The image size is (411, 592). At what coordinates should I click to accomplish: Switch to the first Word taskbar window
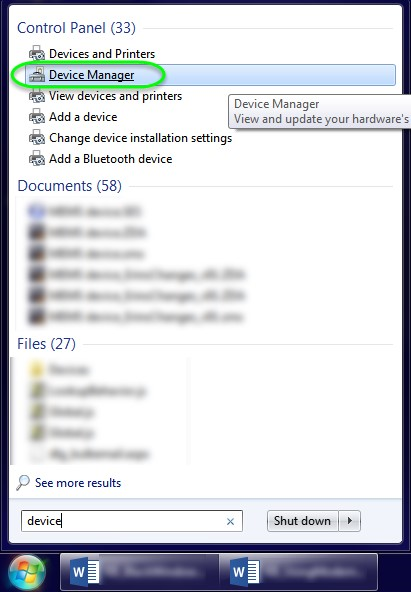[139, 572]
